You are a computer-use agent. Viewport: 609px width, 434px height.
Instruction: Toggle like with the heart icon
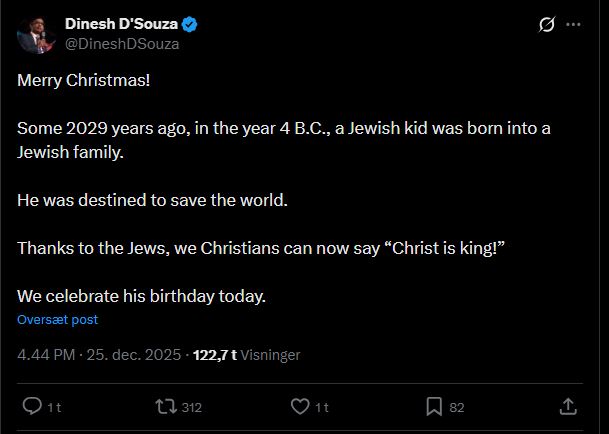tap(299, 406)
